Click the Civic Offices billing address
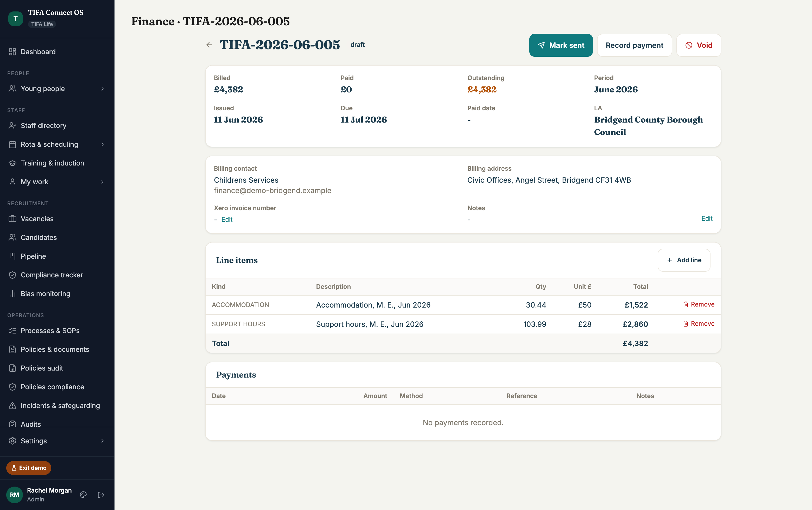The height and width of the screenshot is (510, 812). coord(549,180)
